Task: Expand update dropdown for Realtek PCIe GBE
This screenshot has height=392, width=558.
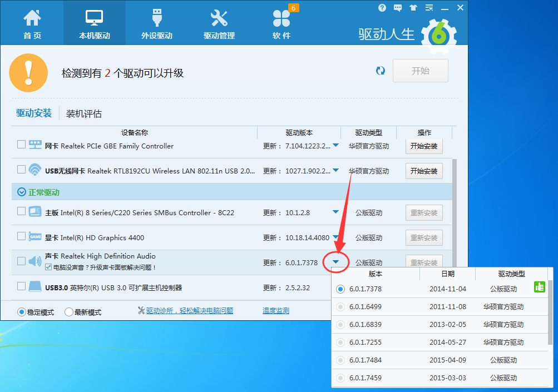Action: 336,146
